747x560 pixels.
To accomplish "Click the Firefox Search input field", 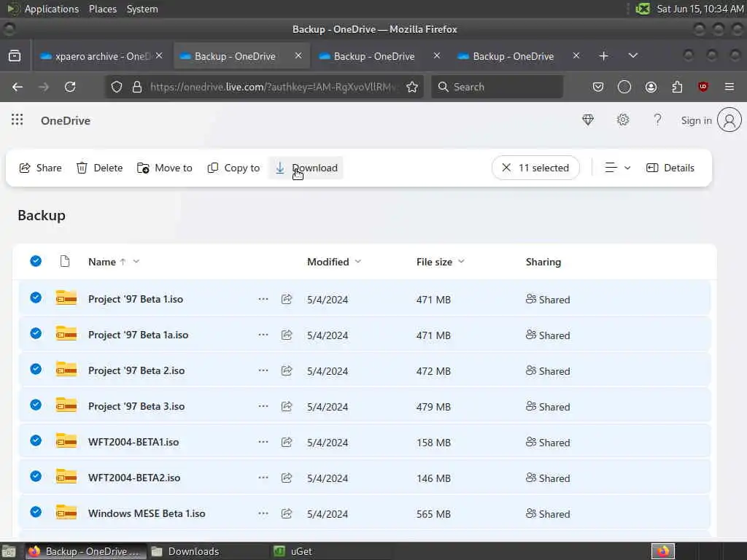I will click(x=497, y=87).
